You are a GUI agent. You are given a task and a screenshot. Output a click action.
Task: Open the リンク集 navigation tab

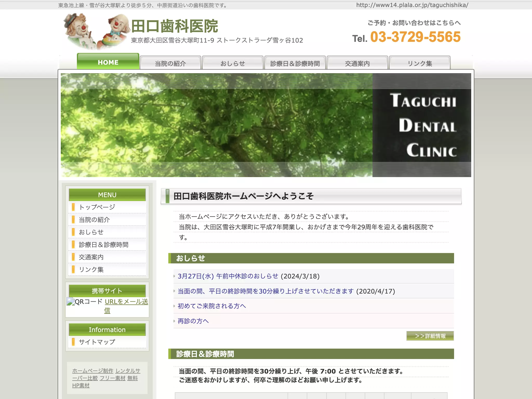click(420, 63)
